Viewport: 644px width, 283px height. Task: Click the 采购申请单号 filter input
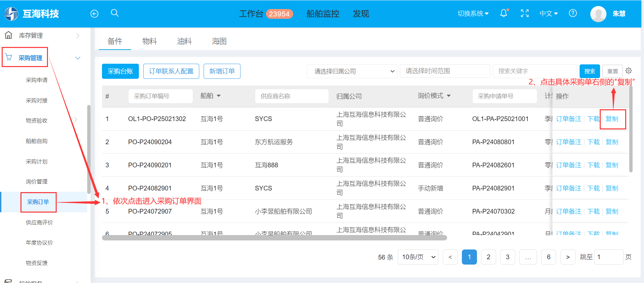pyautogui.click(x=505, y=96)
